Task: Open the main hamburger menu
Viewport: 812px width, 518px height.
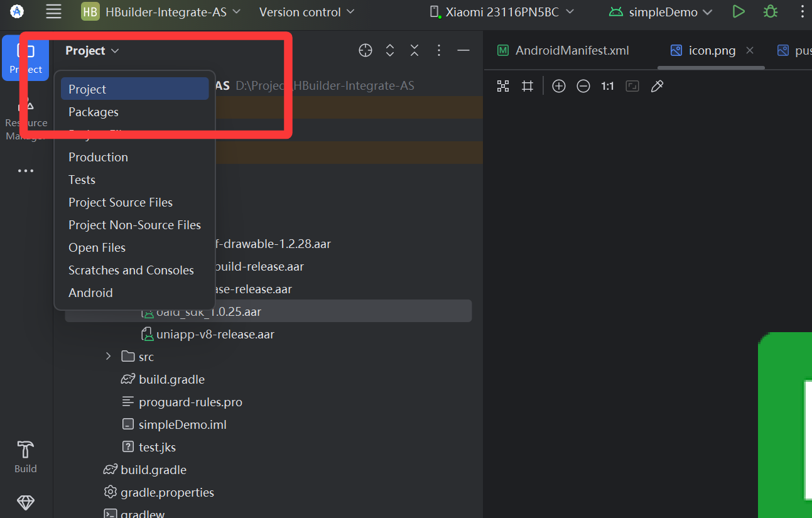Action: [54, 11]
